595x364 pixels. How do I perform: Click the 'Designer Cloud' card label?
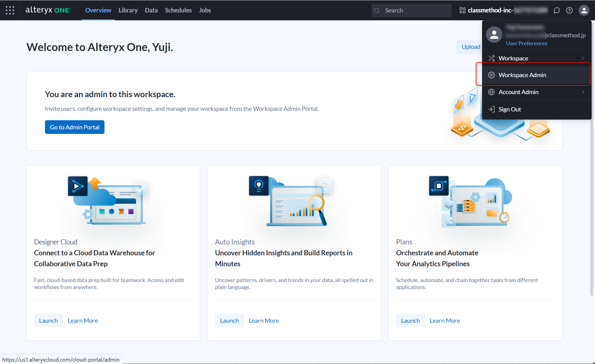coord(56,242)
